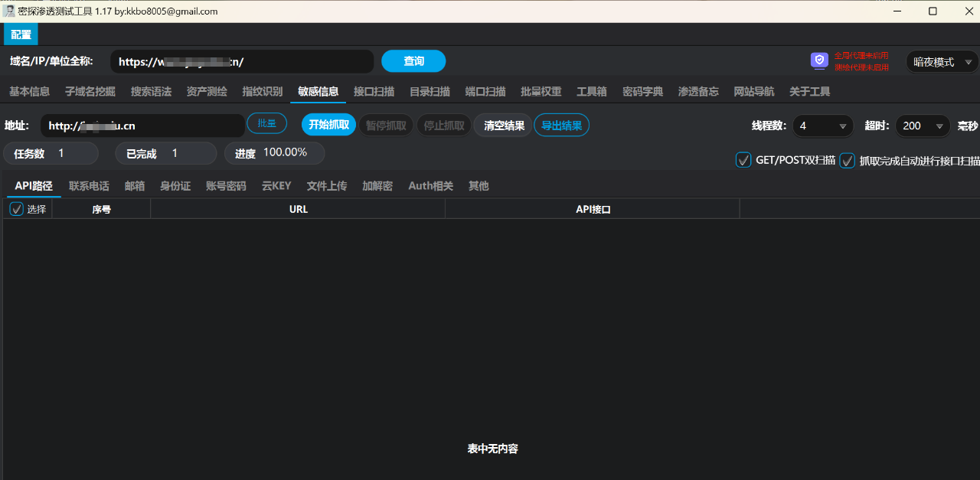Switch to the 子域名挖掘 tab
This screenshot has height=480, width=980.
[x=90, y=91]
